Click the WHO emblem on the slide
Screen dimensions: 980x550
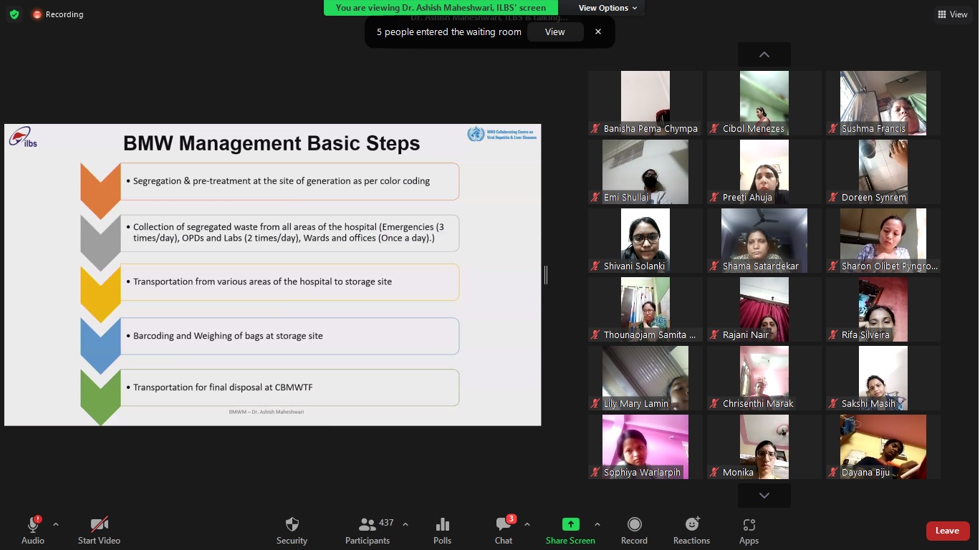tap(476, 134)
